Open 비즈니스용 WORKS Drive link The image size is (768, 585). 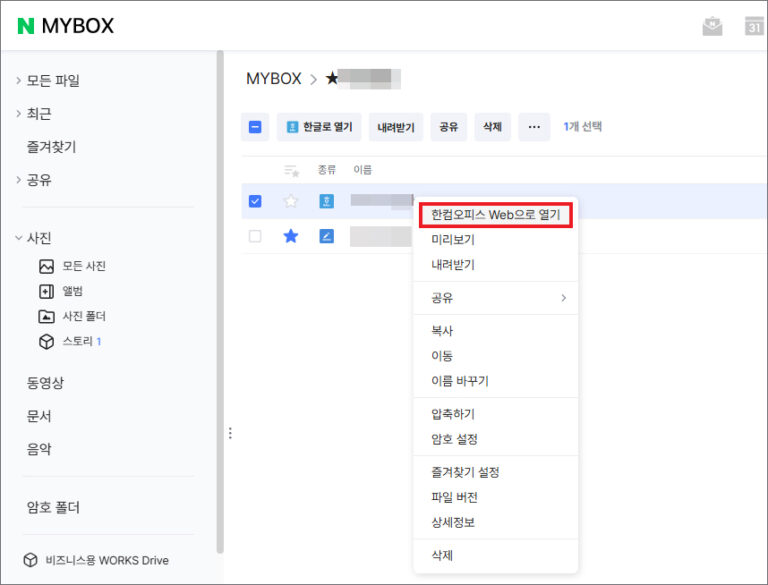(96, 560)
